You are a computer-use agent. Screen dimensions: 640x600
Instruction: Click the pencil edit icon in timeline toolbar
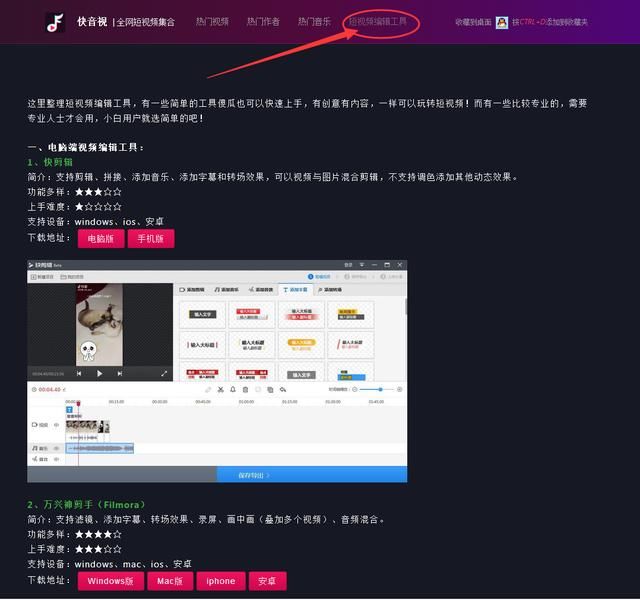pos(208,389)
